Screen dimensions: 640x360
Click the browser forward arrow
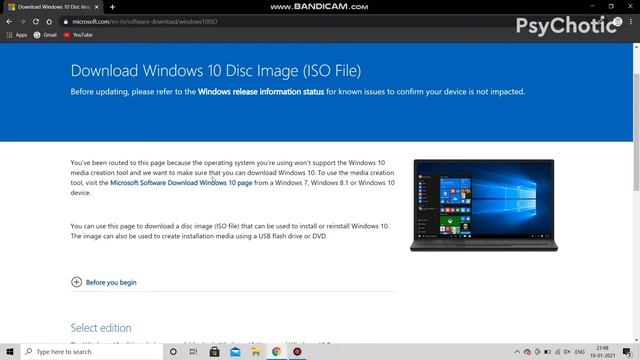[22, 22]
